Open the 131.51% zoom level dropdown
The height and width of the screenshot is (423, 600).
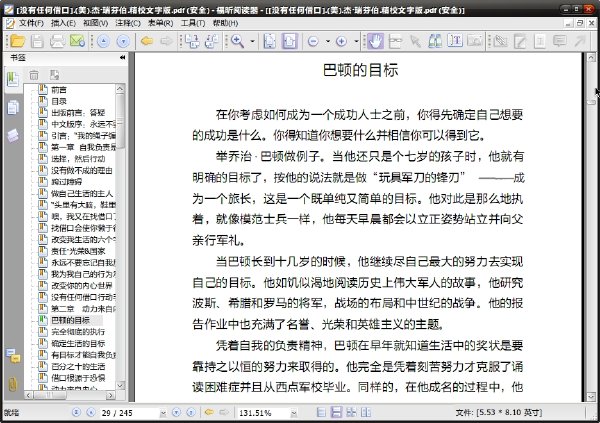pos(294,413)
